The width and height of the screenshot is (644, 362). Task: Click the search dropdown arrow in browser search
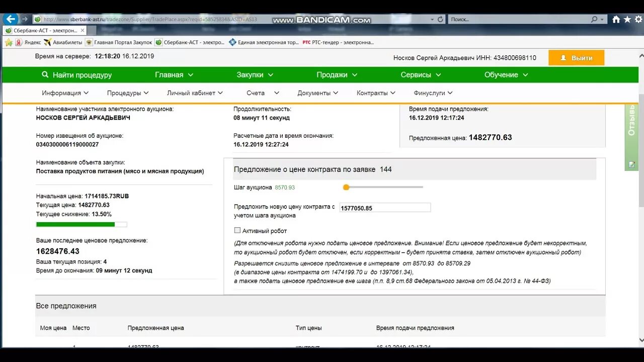click(x=602, y=19)
